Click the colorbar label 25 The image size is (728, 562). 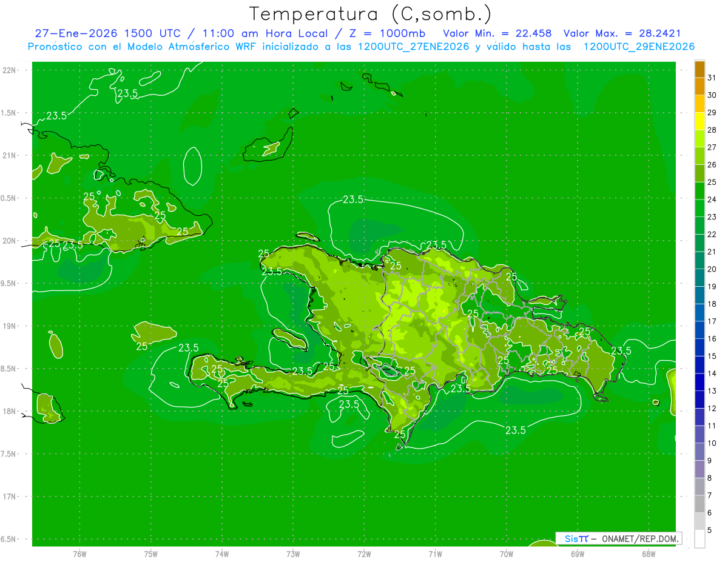(712, 182)
